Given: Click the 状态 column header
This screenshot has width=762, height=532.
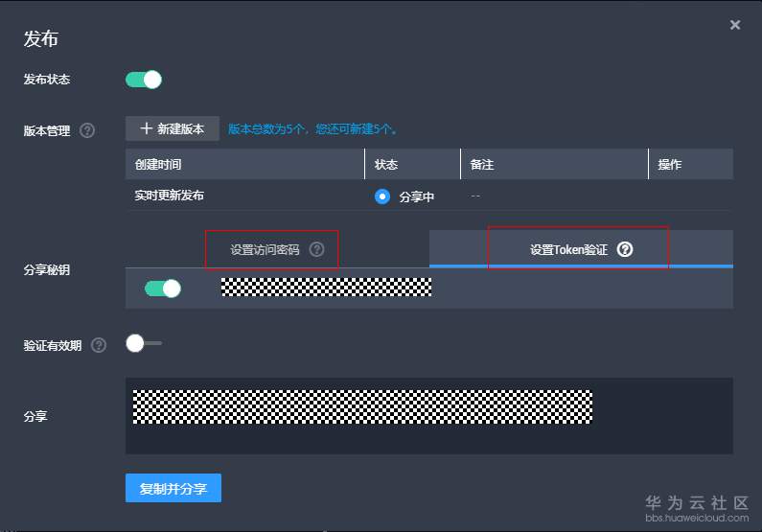Looking at the screenshot, I should point(412,164).
